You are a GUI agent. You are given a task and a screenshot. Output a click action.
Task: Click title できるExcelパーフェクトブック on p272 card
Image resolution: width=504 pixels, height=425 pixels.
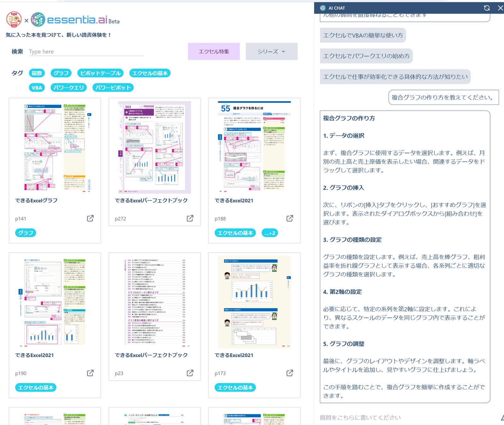[x=151, y=200]
